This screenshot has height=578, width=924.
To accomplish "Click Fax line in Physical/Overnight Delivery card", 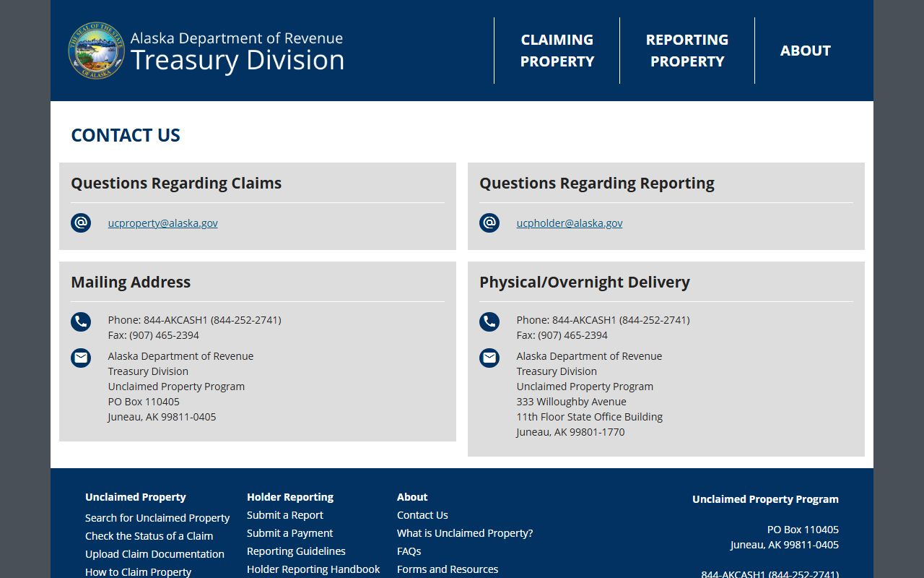I will (562, 335).
